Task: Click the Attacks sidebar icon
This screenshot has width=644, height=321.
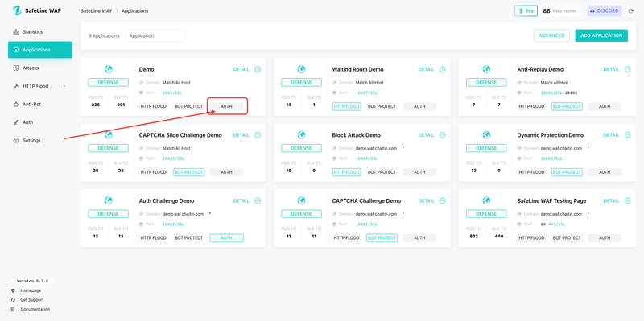Action: point(16,68)
